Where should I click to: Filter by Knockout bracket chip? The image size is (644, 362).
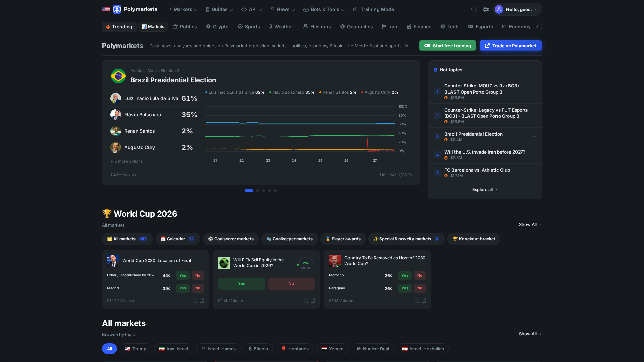[474, 239]
